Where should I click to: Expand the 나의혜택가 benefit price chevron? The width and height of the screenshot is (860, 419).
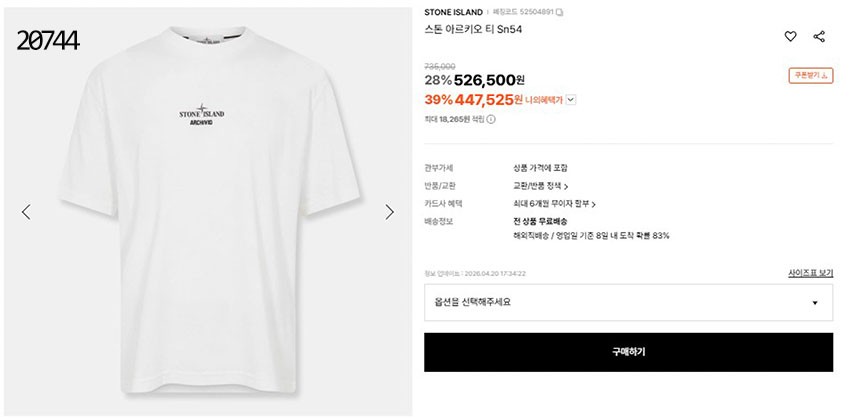click(x=571, y=100)
